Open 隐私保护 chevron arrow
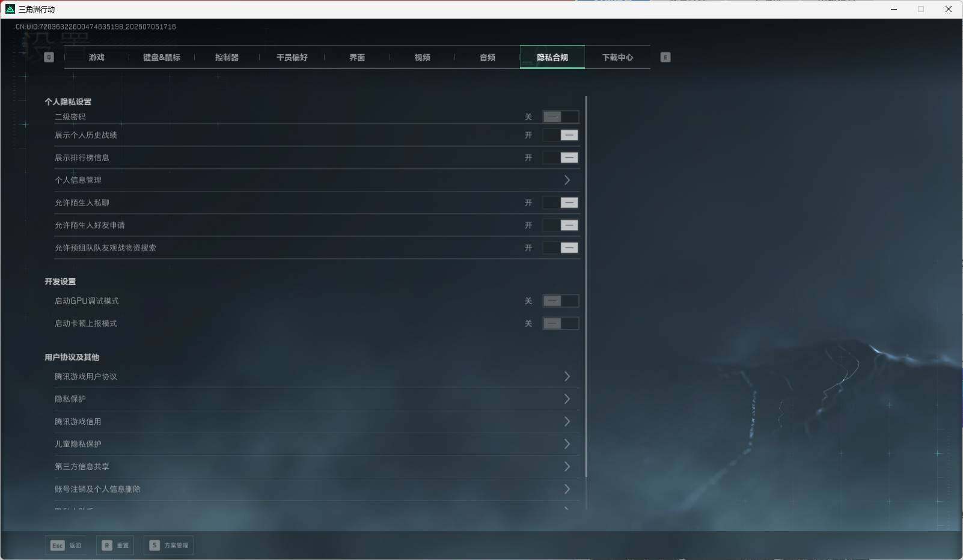This screenshot has height=560, width=963. [567, 399]
